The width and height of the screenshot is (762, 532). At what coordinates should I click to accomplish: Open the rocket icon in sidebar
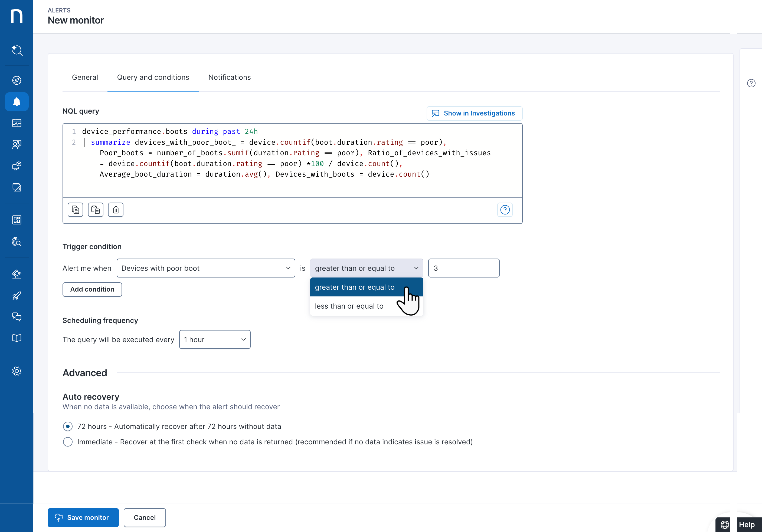click(x=17, y=296)
